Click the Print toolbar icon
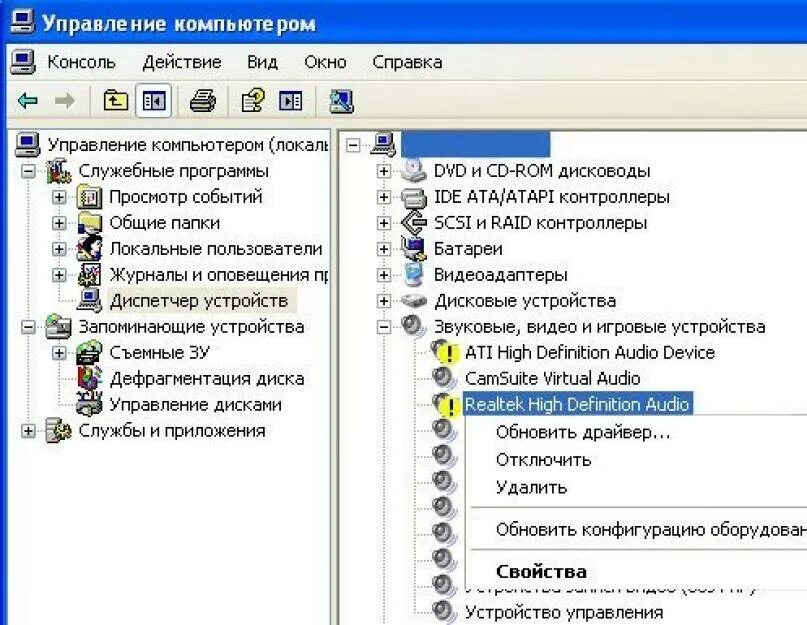Screen dimensions: 807x625 203,100
